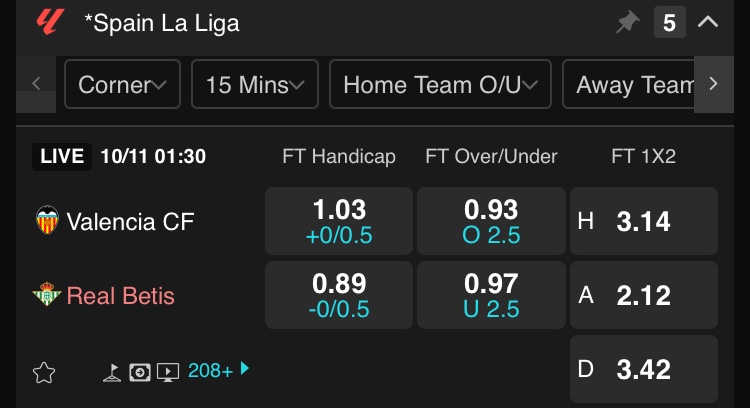Image resolution: width=750 pixels, height=408 pixels.
Task: Pick the Draw 3.42 odds
Action: tap(644, 369)
